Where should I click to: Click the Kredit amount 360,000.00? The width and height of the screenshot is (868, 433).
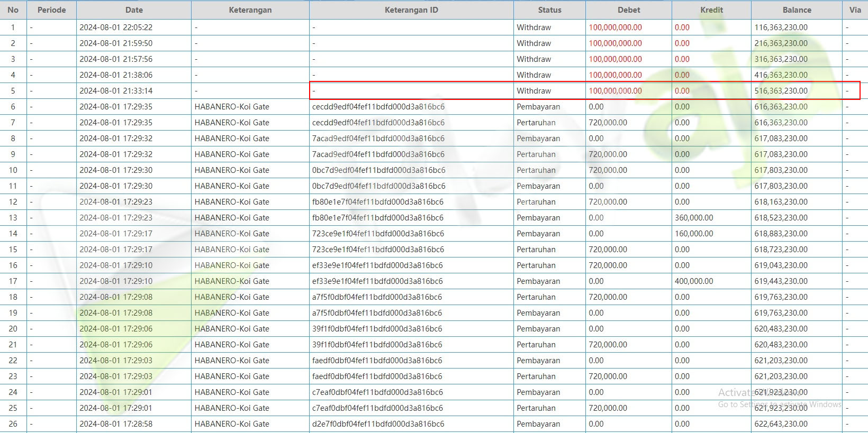click(694, 218)
